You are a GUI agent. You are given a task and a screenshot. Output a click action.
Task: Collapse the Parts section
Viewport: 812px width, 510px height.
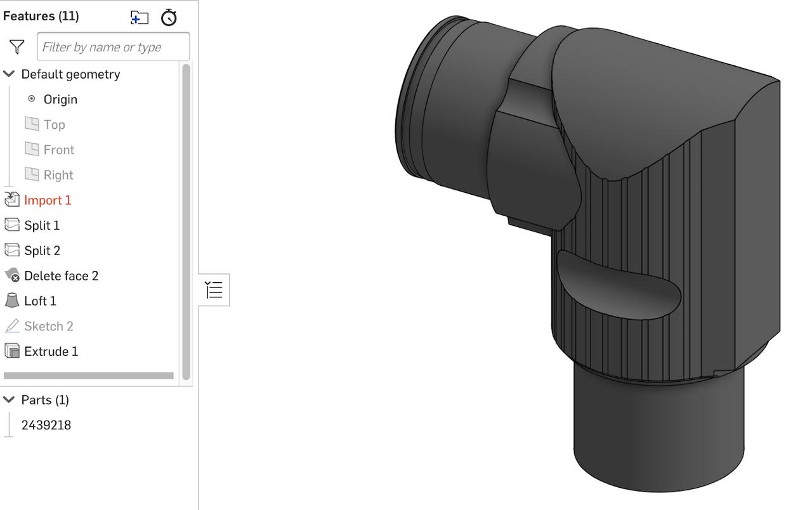click(8, 400)
